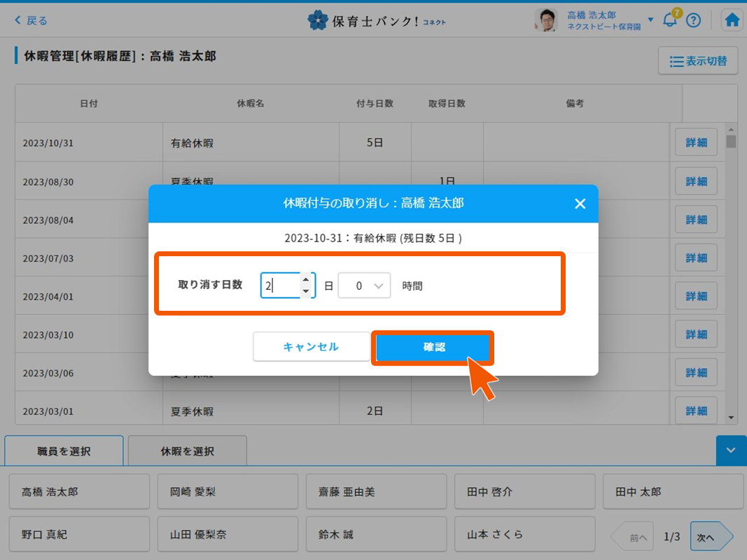This screenshot has width=747, height=560.
Task: Decrease 取り消す日数 with down arrow
Action: tap(305, 291)
